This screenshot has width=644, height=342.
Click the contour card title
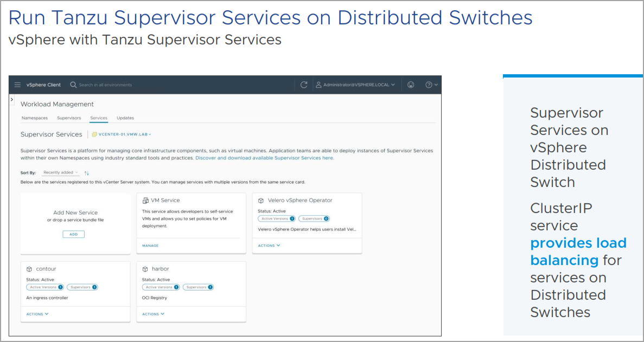(46, 269)
